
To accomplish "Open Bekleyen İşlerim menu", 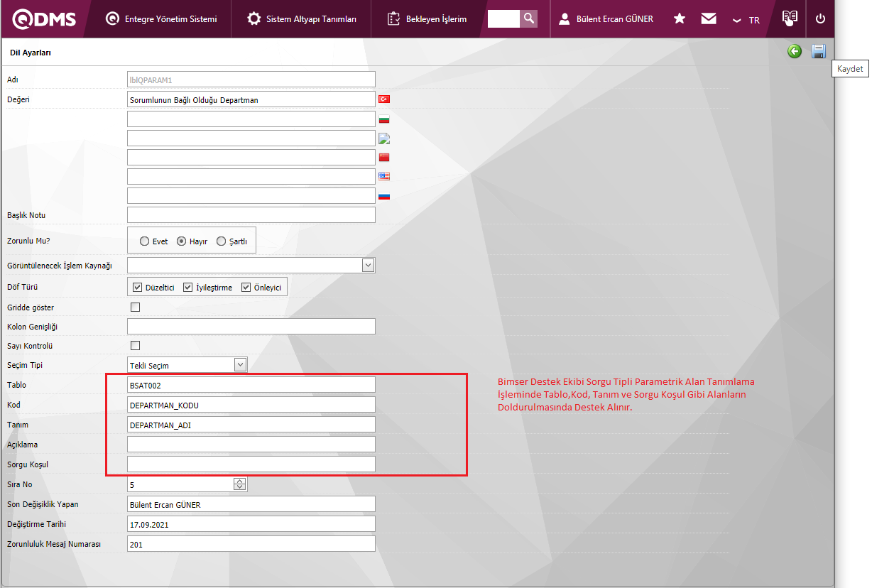I will pyautogui.click(x=427, y=19).
